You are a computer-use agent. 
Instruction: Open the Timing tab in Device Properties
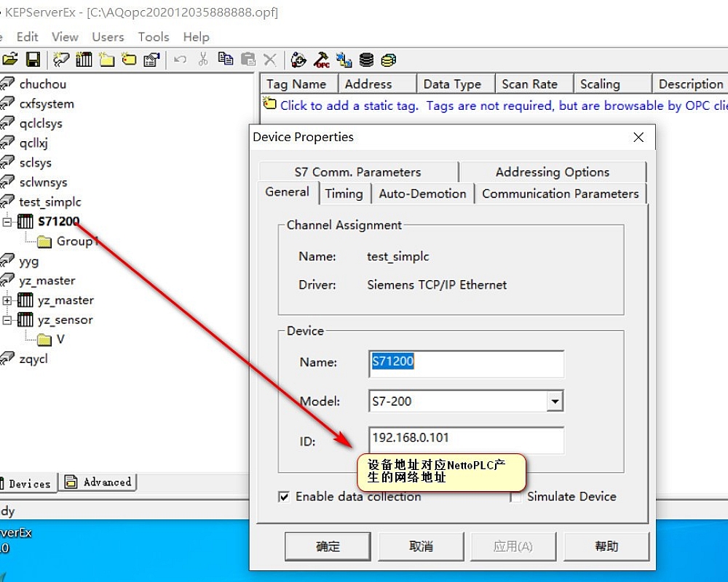(x=344, y=194)
